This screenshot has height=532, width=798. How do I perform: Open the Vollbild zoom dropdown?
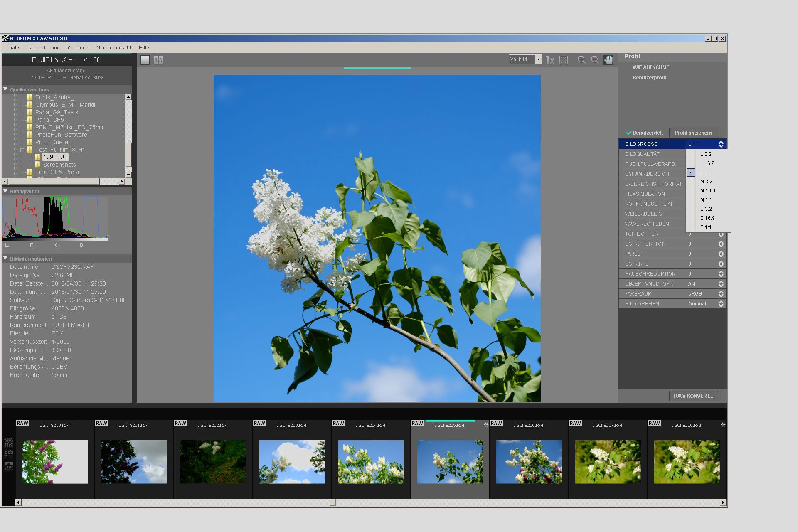[538, 59]
